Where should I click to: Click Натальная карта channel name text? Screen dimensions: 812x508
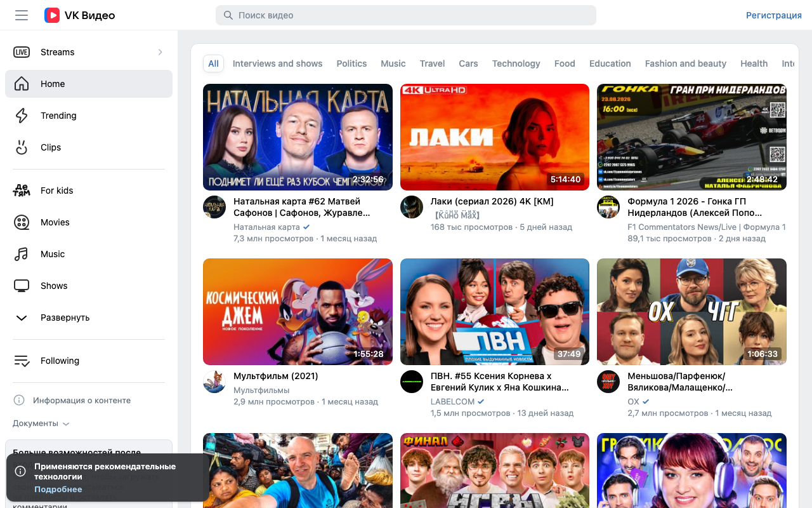click(x=266, y=227)
